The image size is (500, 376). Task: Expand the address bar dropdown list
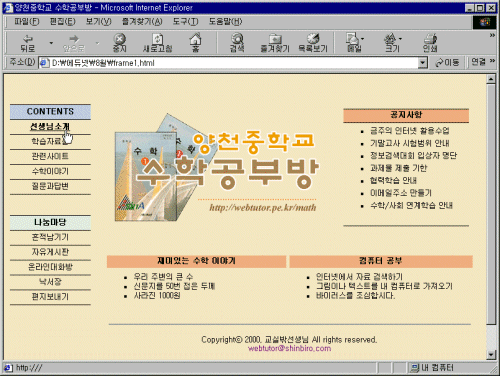423,63
